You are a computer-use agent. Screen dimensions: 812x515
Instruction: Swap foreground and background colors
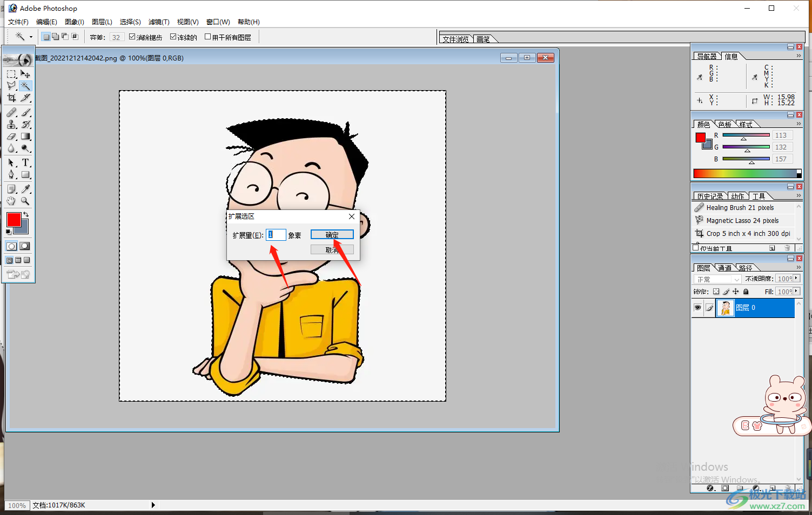point(25,214)
